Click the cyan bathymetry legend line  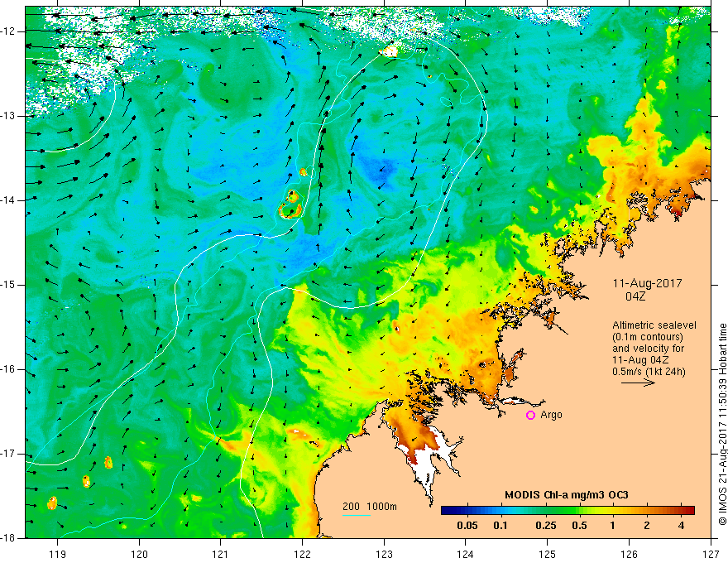[x=356, y=515]
